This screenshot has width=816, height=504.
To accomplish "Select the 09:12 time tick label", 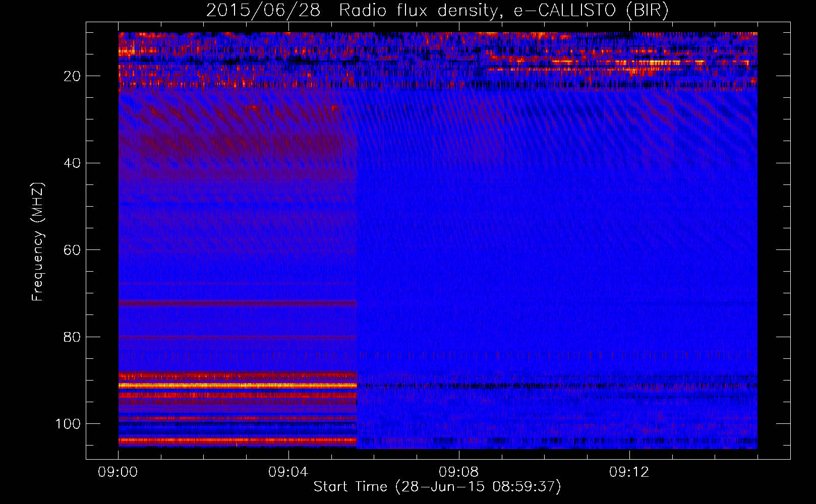I will tap(629, 472).
